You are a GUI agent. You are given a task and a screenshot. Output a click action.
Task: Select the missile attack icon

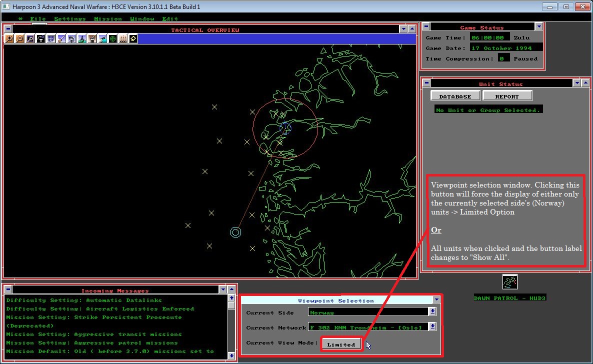coord(61,38)
